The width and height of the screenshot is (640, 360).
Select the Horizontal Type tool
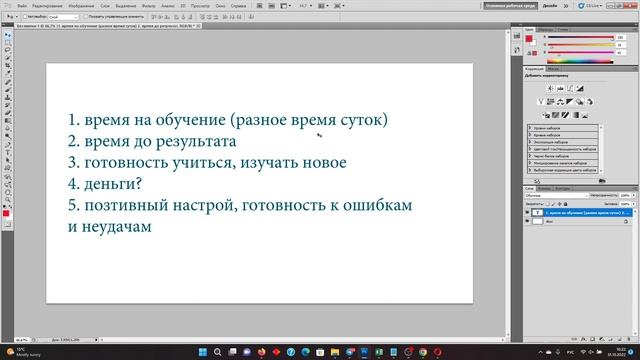[7, 154]
